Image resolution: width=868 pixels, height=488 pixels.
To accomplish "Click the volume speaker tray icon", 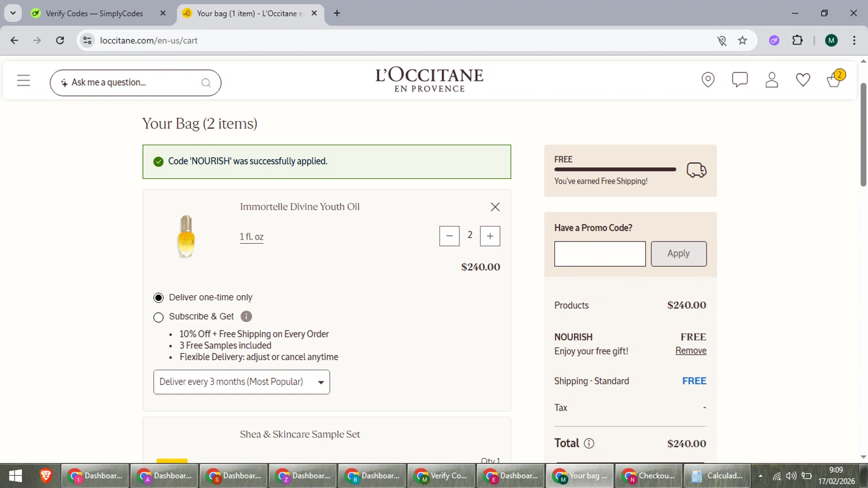I will (x=791, y=476).
